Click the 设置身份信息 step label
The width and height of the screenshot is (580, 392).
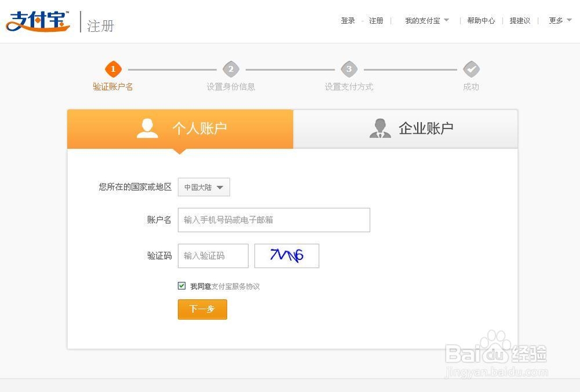coord(231,87)
